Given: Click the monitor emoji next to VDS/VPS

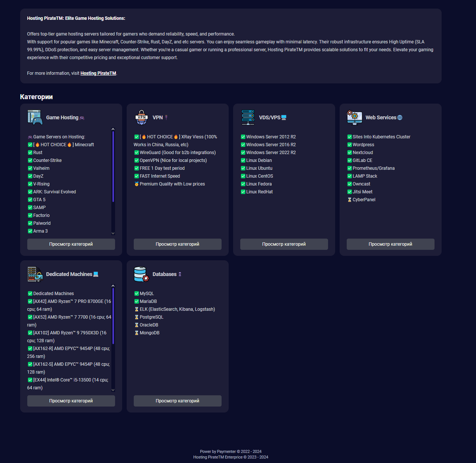Looking at the screenshot, I should click(284, 118).
